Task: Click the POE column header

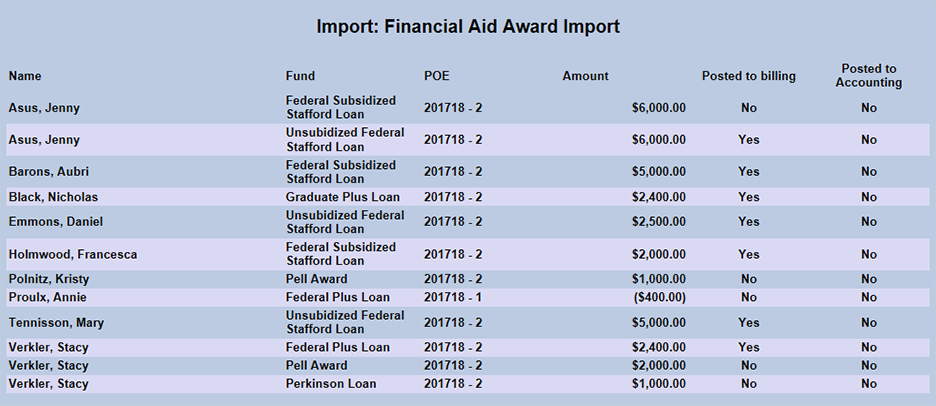Action: pyautogui.click(x=437, y=76)
